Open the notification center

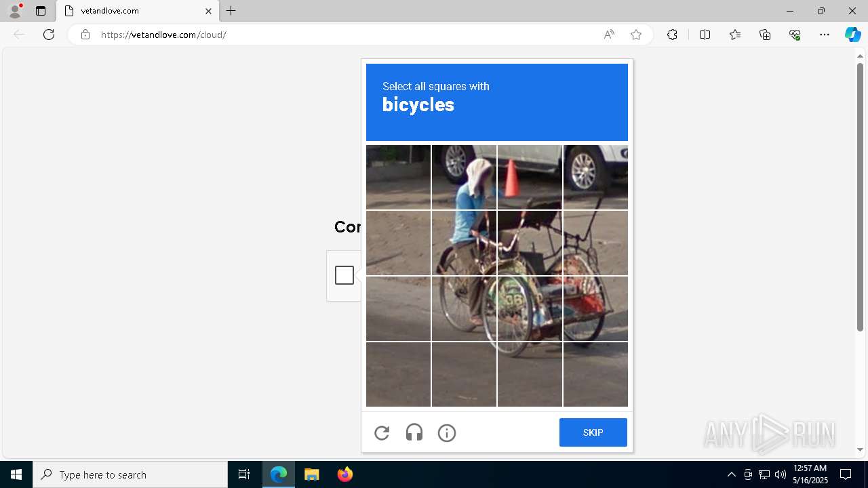click(x=846, y=474)
